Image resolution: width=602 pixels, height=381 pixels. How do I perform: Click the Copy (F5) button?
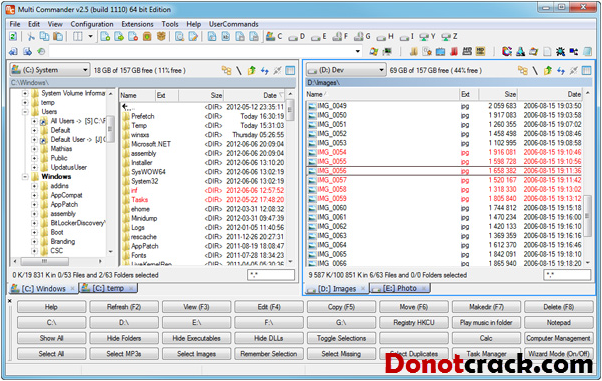tap(341, 307)
